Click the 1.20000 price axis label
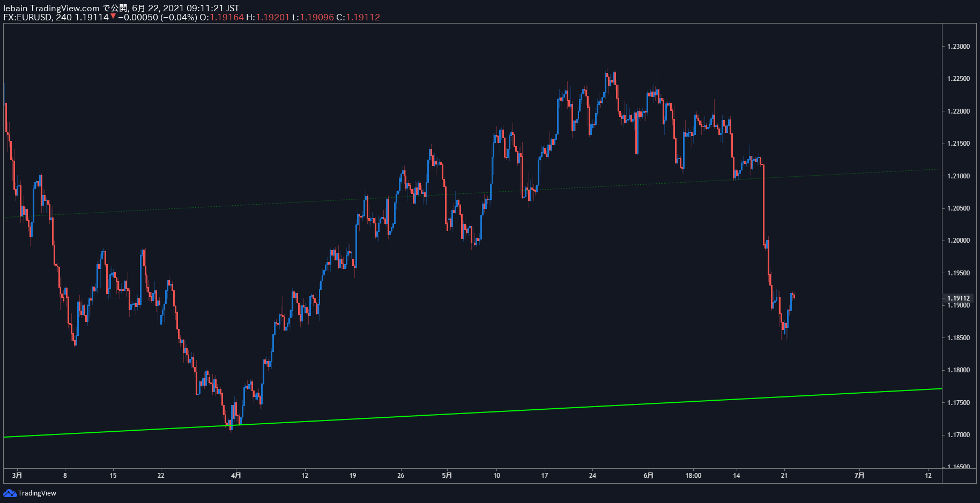Screen dimensions: 980x503 click(959, 241)
